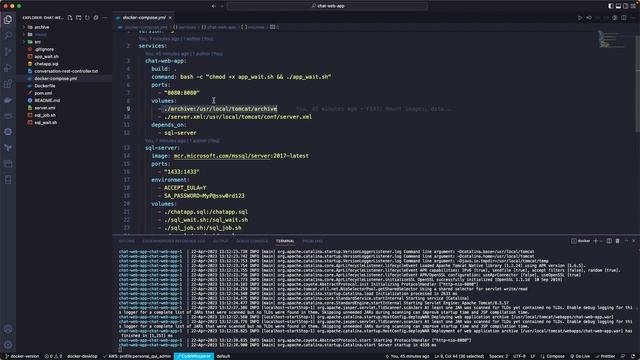The width and height of the screenshot is (640, 360).
Task: Close the bottom panel
Action: coord(633,241)
